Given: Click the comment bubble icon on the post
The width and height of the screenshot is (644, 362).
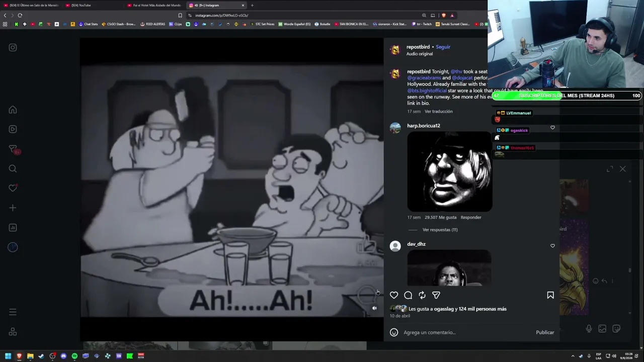Looking at the screenshot, I should (x=408, y=295).
